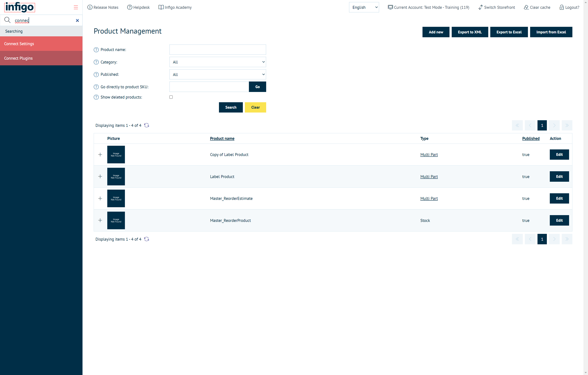Open Multi Part for Copy of Label Product

(x=429, y=155)
